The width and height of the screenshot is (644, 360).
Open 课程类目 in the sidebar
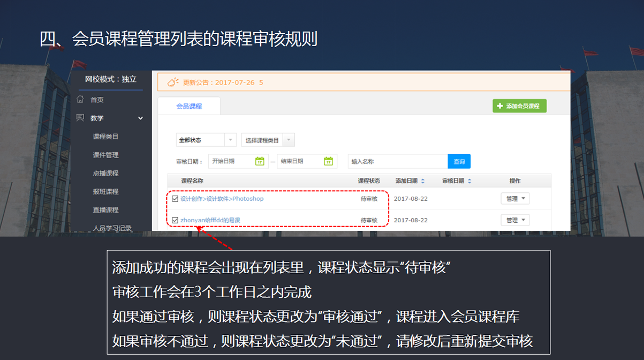tap(105, 137)
